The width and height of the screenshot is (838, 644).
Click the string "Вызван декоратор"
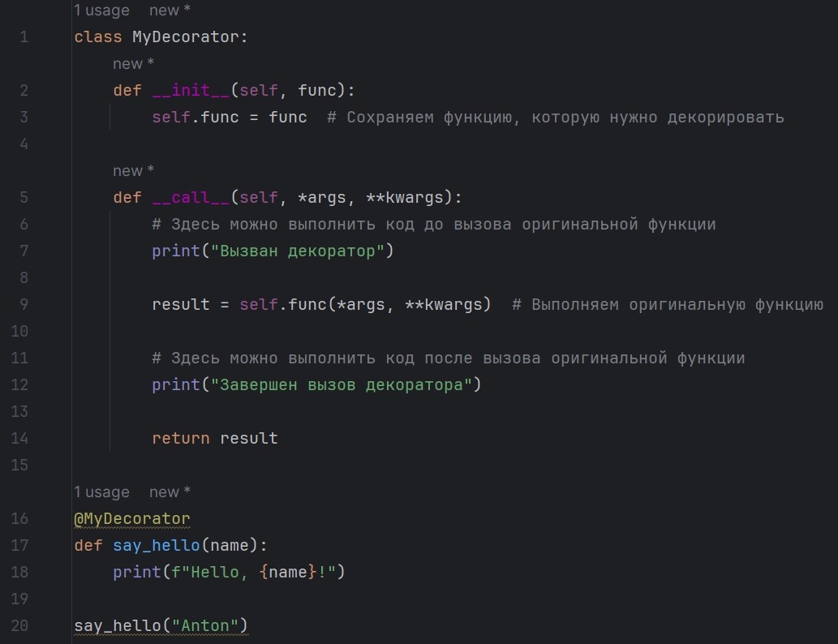298,251
